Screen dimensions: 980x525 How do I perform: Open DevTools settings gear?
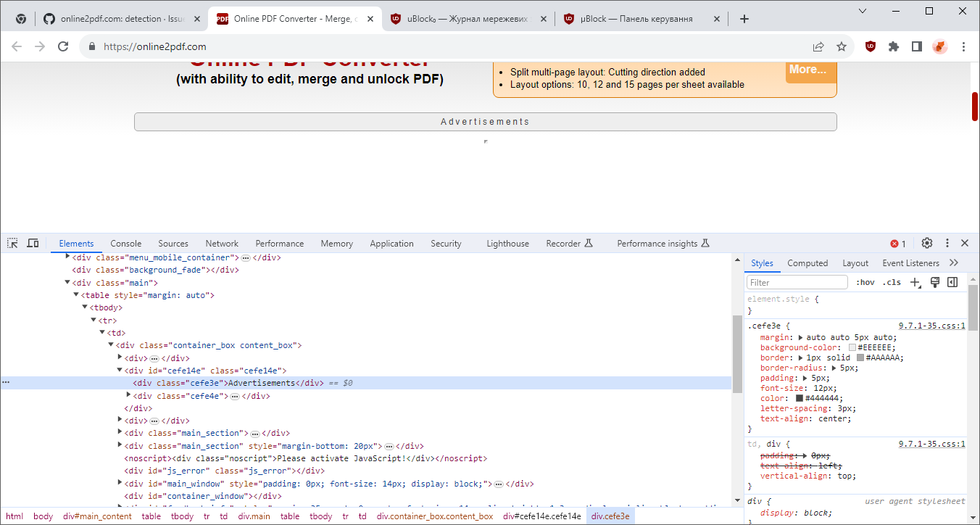coord(926,243)
